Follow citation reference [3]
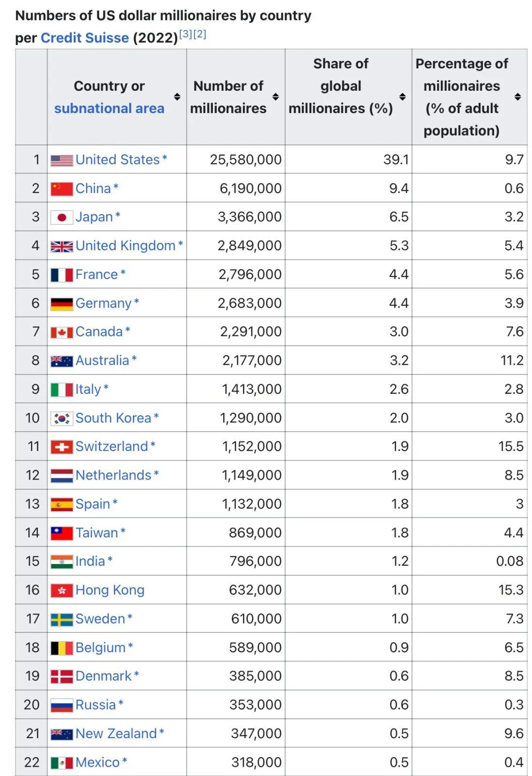The height and width of the screenshot is (776, 532). point(186,34)
